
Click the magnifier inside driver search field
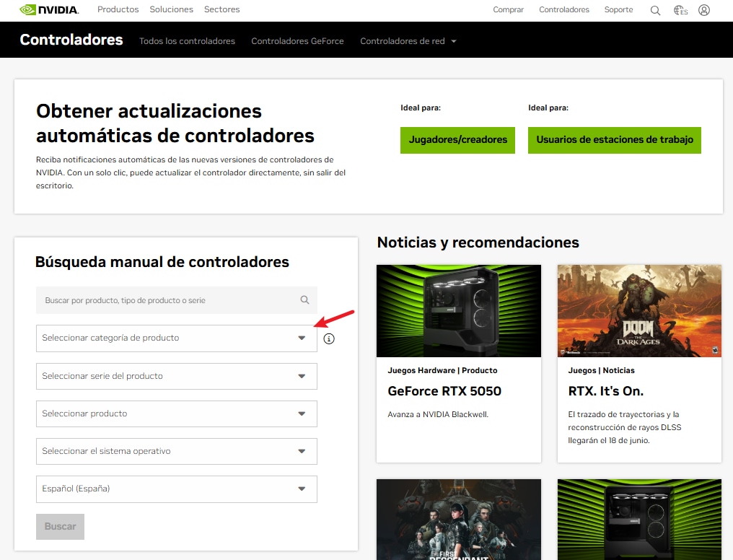coord(304,300)
